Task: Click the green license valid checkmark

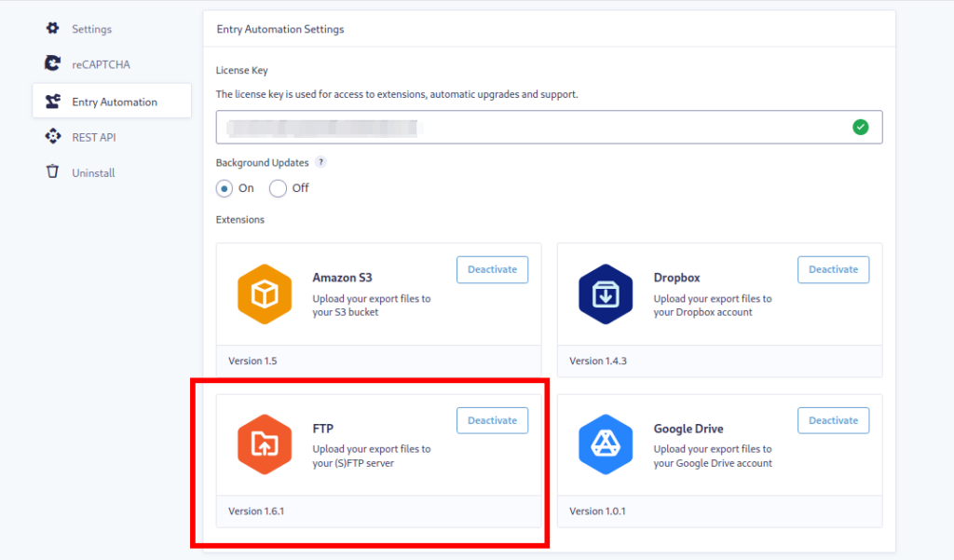Action: click(x=860, y=128)
